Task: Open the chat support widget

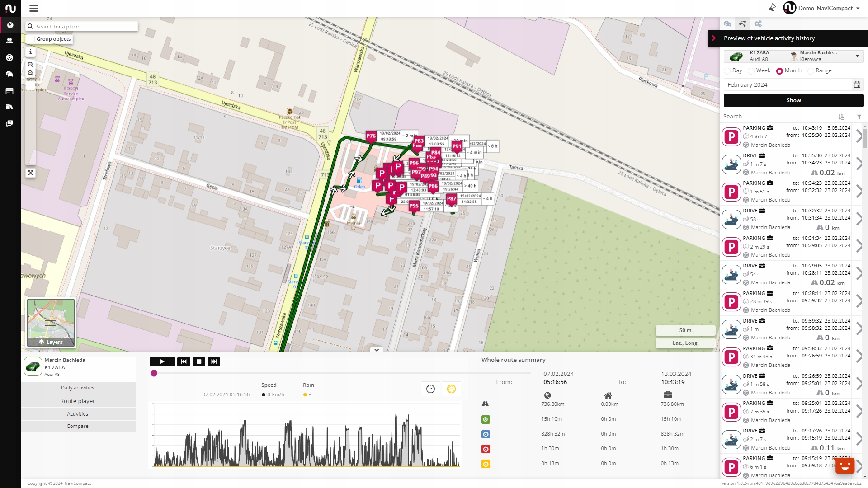Action: 844,465
